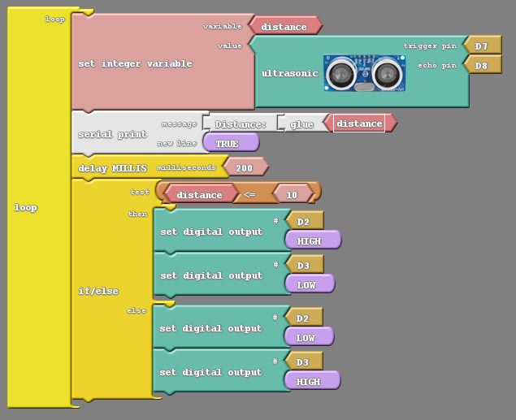
Task: Click the 10 threshold value in test
Action: point(292,195)
